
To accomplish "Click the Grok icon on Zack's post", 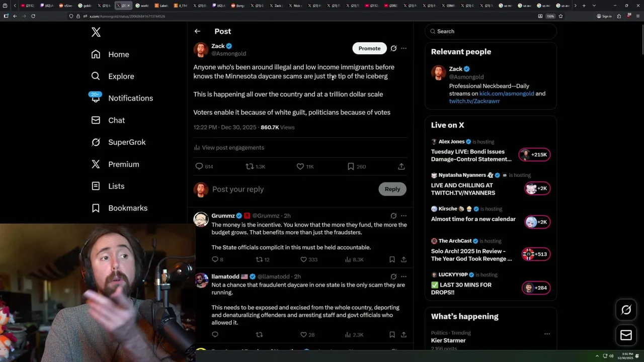I will click(x=393, y=48).
